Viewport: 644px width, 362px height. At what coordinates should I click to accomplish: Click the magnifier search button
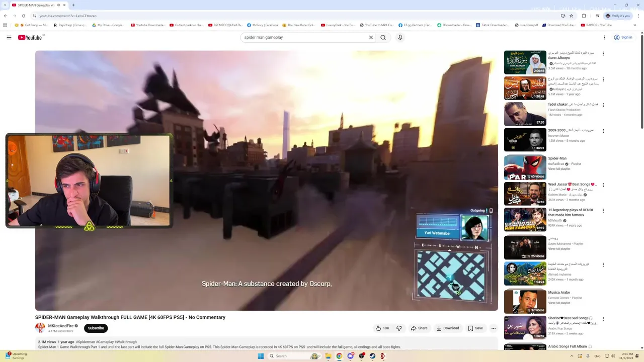(383, 37)
